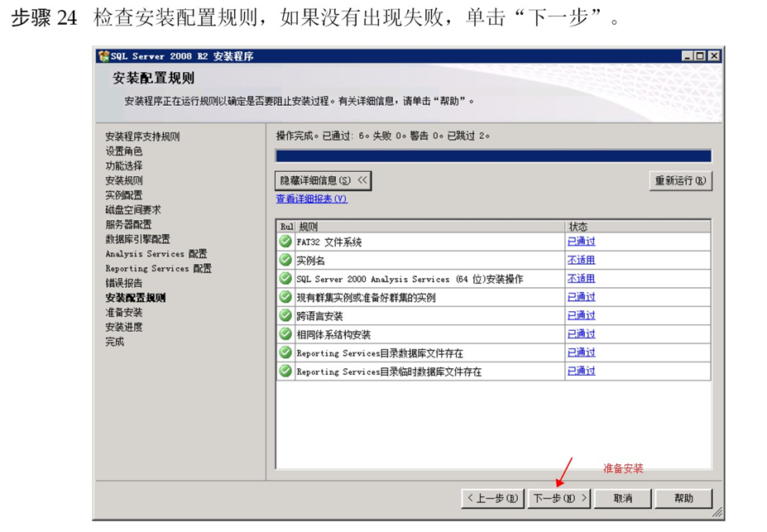Select 安装程序支持规则 in the step list
The image size is (767, 532).
142,137
